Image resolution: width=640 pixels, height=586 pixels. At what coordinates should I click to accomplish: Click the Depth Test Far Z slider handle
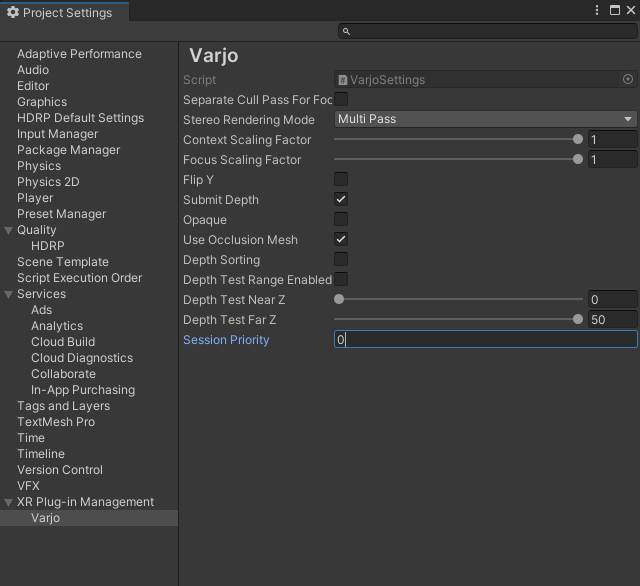click(578, 319)
